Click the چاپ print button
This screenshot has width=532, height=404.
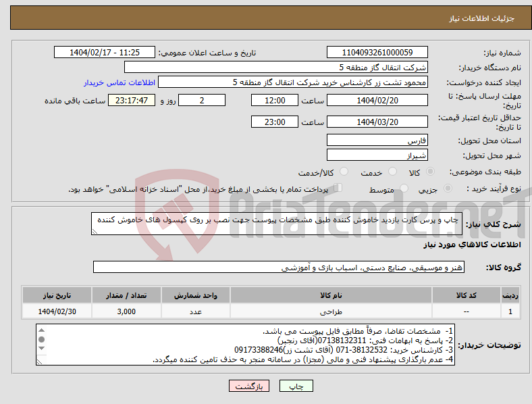[x=296, y=386]
